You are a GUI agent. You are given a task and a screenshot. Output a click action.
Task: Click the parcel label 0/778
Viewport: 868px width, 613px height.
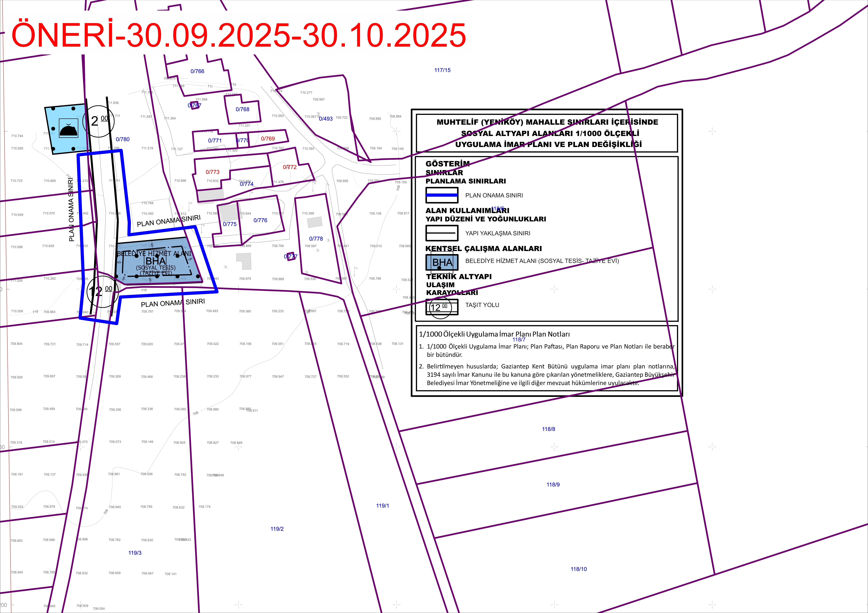tap(316, 239)
